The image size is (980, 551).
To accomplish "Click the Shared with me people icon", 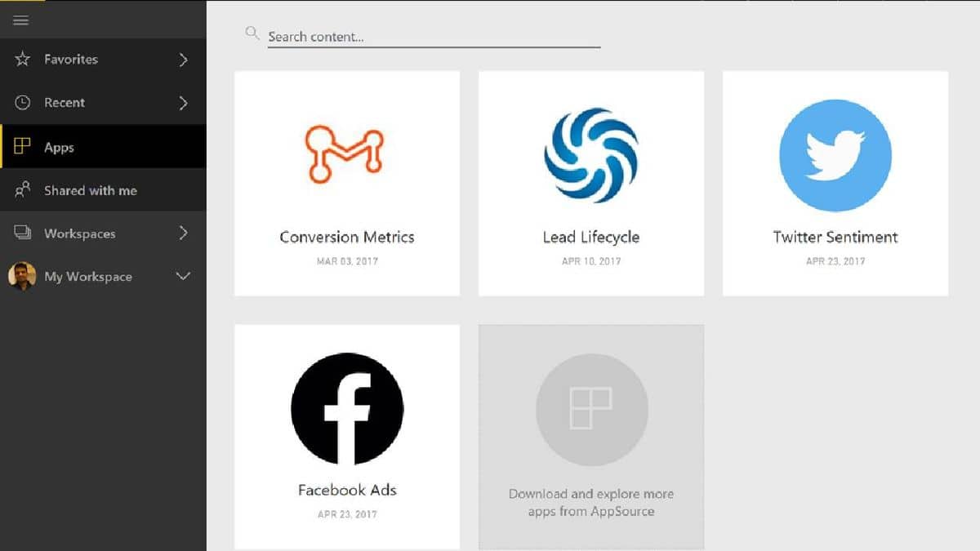I will point(23,190).
